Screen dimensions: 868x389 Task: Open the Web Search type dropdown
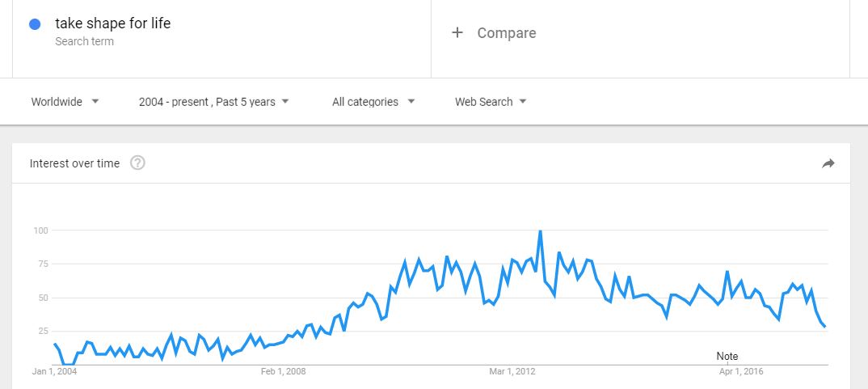[x=491, y=102]
